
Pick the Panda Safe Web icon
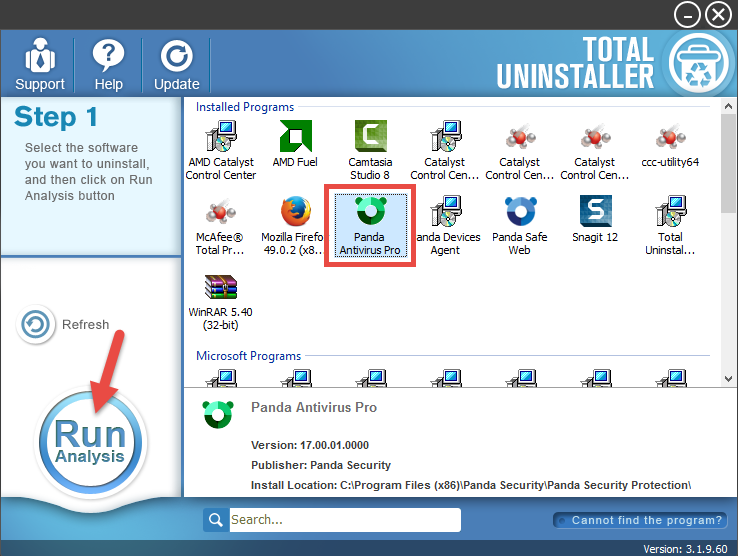coord(520,213)
